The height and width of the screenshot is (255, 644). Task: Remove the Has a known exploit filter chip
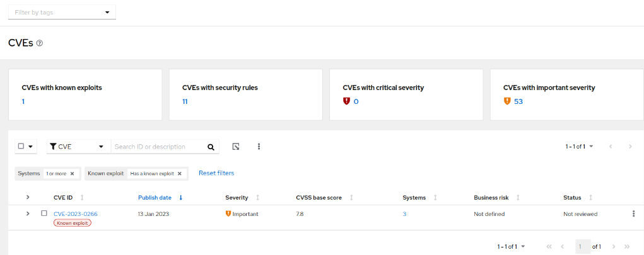click(x=180, y=173)
